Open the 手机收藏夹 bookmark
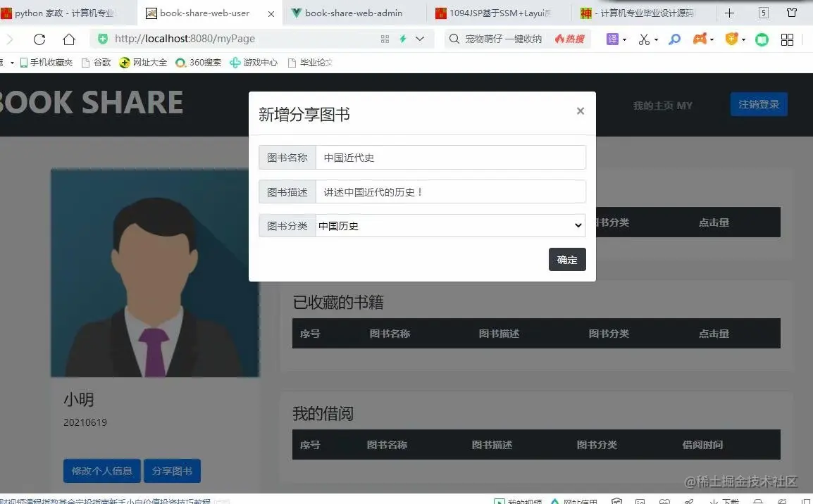Image resolution: width=813 pixels, height=504 pixels. [x=46, y=63]
